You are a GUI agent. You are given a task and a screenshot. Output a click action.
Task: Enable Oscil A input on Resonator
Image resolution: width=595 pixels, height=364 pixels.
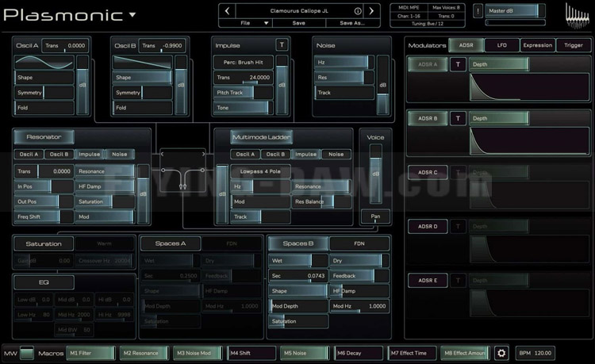[x=29, y=155]
